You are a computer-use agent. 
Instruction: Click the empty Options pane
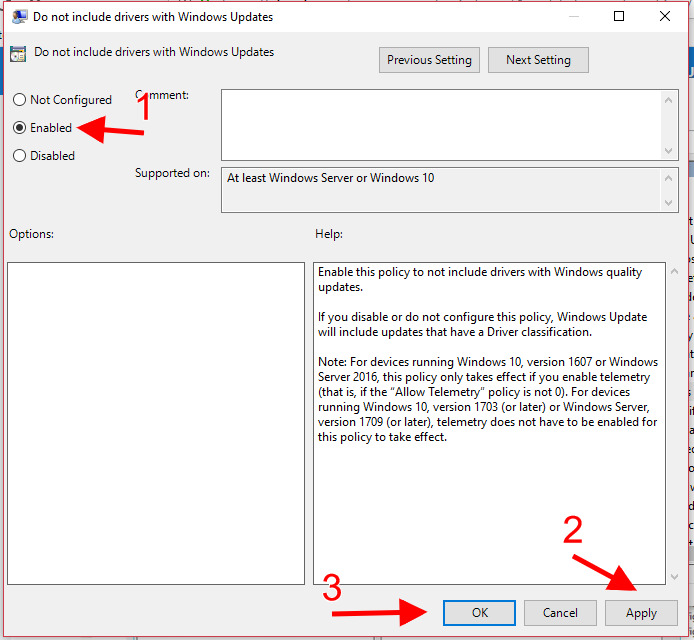156,423
